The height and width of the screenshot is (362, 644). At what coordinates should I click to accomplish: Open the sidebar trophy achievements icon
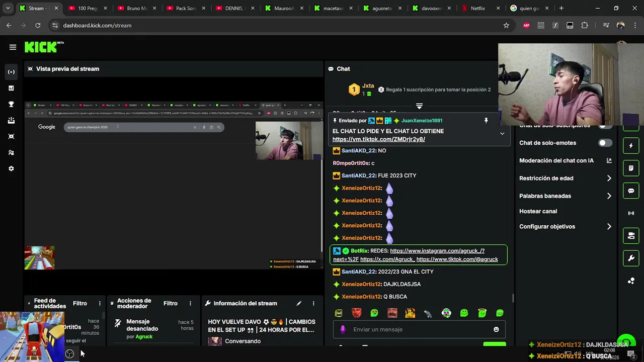[11, 104]
